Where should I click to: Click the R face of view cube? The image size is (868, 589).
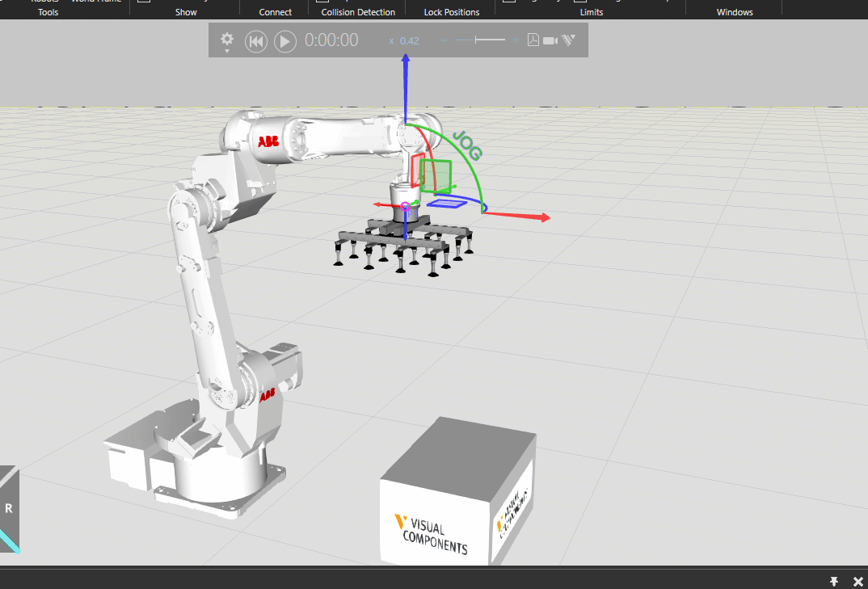click(x=8, y=508)
